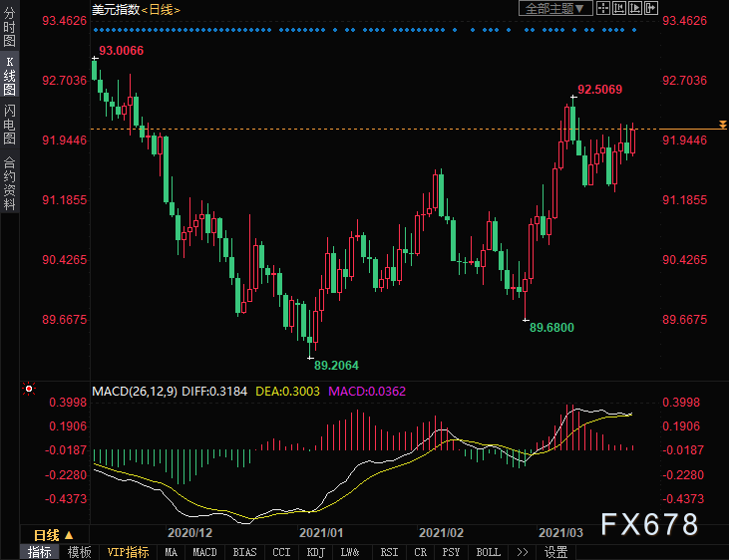Click the red sun icon beside MACD panel
Image resolution: width=729 pixels, height=560 pixels.
(29, 390)
